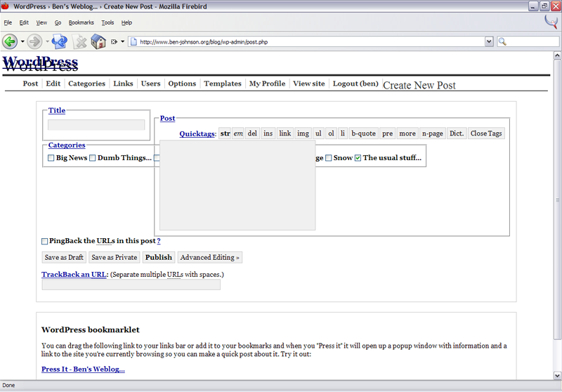
Task: Open the File menu
Action: 8,22
